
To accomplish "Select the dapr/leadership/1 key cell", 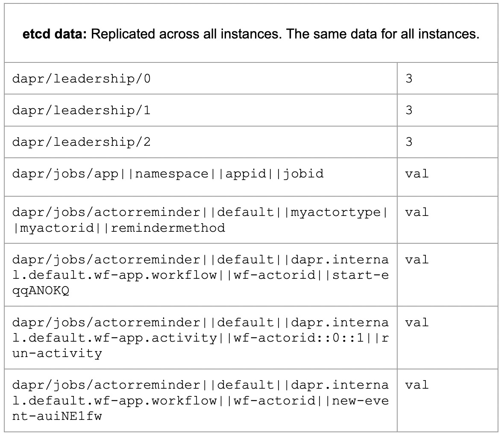I will pyautogui.click(x=82, y=111).
